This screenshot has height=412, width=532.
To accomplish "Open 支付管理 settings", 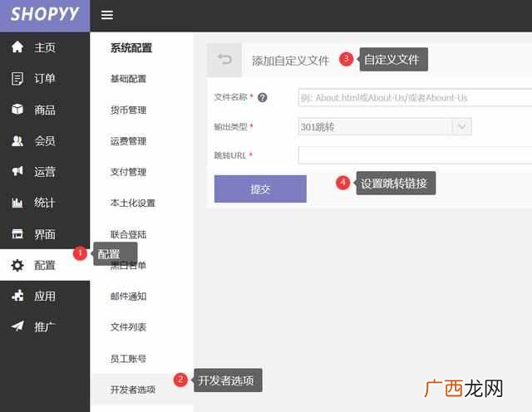I will pyautogui.click(x=128, y=172).
